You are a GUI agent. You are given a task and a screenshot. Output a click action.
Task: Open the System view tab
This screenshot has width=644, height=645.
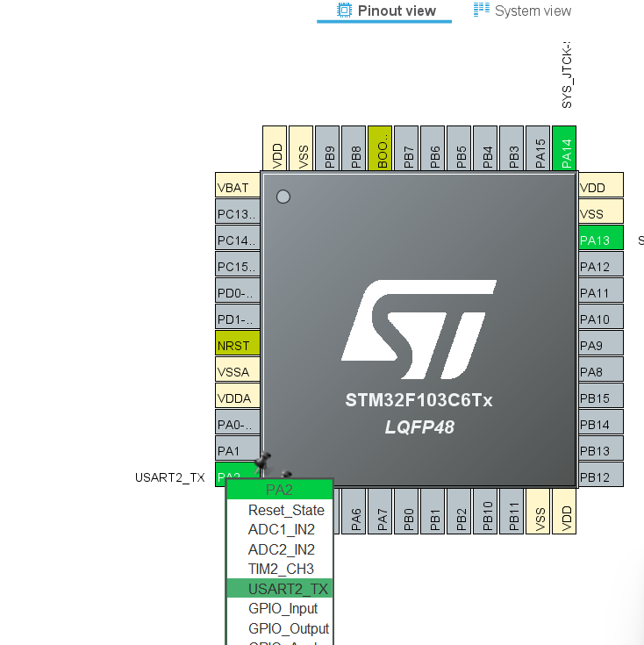522,11
